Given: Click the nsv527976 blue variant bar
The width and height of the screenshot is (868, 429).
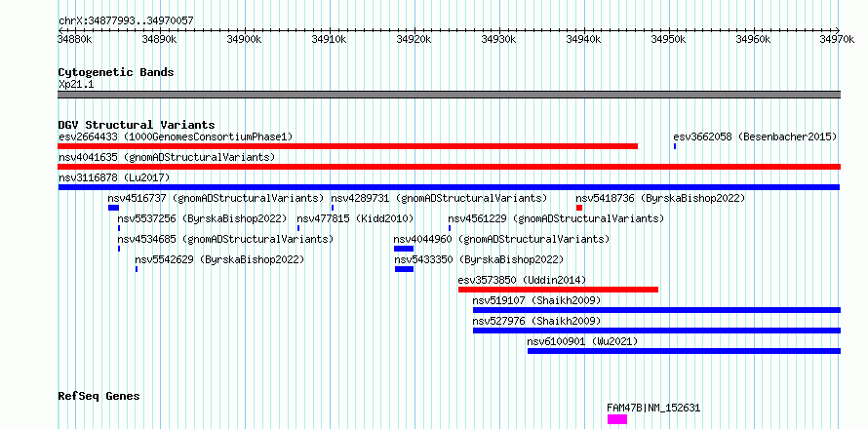Looking at the screenshot, I should (x=656, y=331).
